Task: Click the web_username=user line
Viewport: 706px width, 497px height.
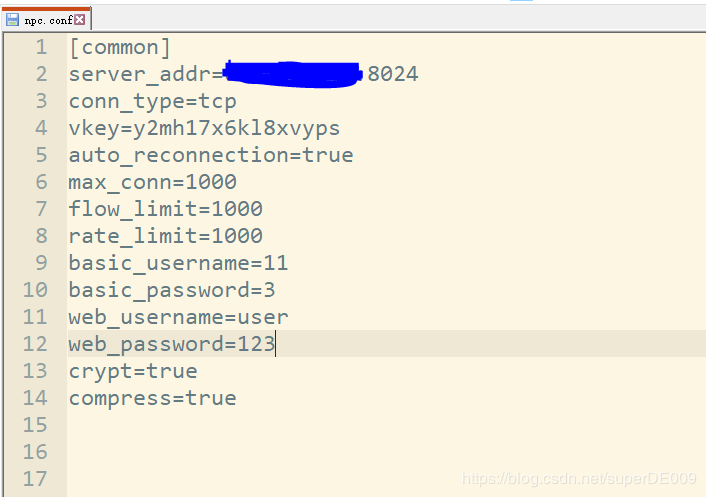Action: click(178, 317)
